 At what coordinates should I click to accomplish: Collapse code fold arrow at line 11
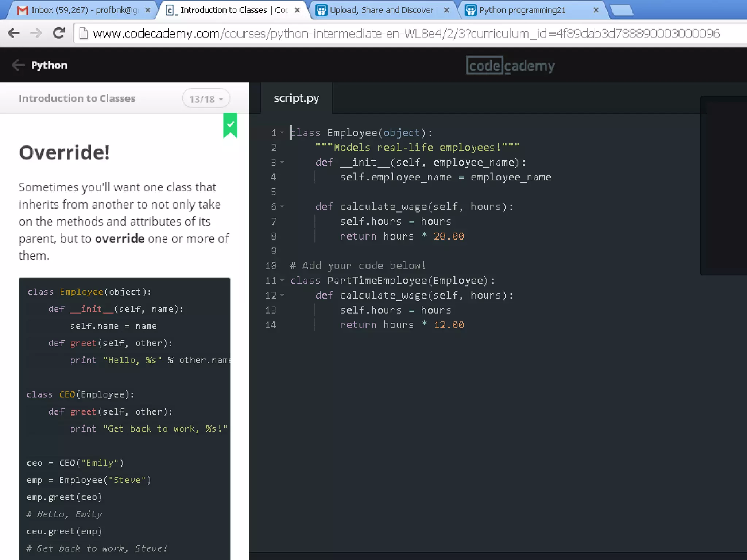click(282, 281)
